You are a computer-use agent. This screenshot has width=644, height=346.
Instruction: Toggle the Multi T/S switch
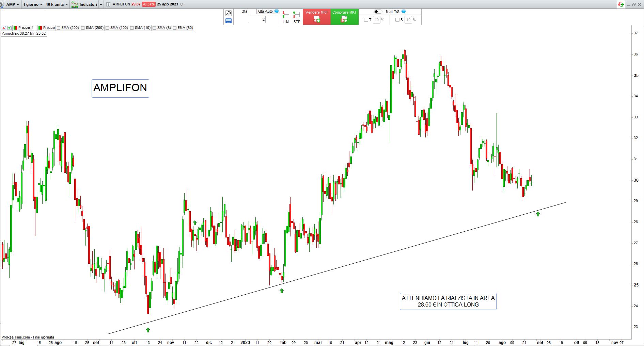[x=378, y=12]
